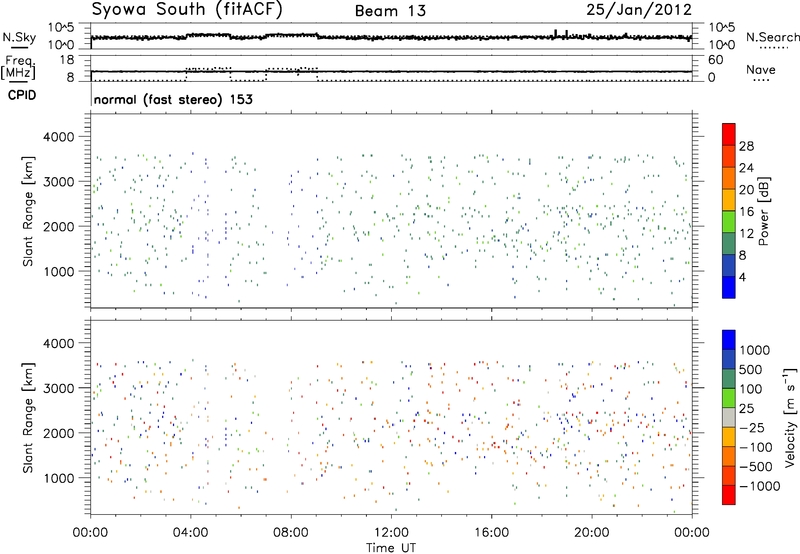Click the red top segment of power colorbar

click(729, 134)
